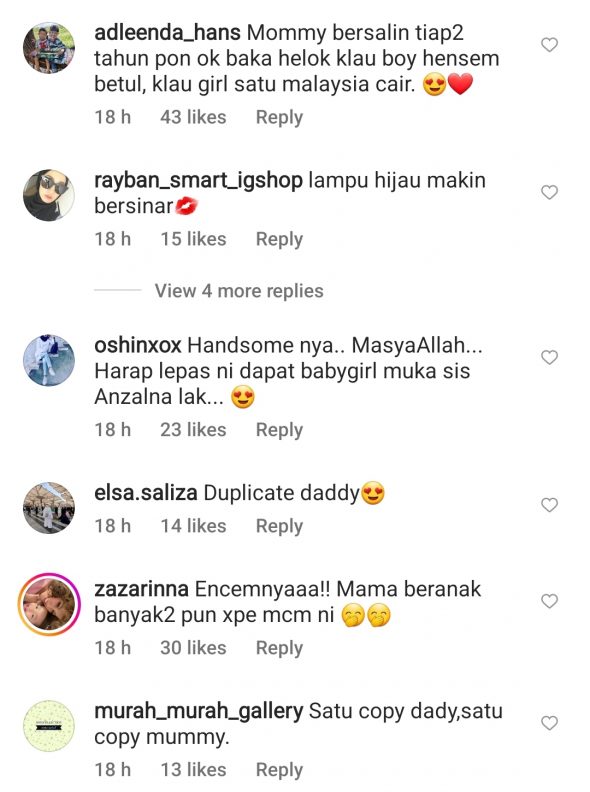Like the adleenda_hans comment with the heart icon

coord(549,45)
